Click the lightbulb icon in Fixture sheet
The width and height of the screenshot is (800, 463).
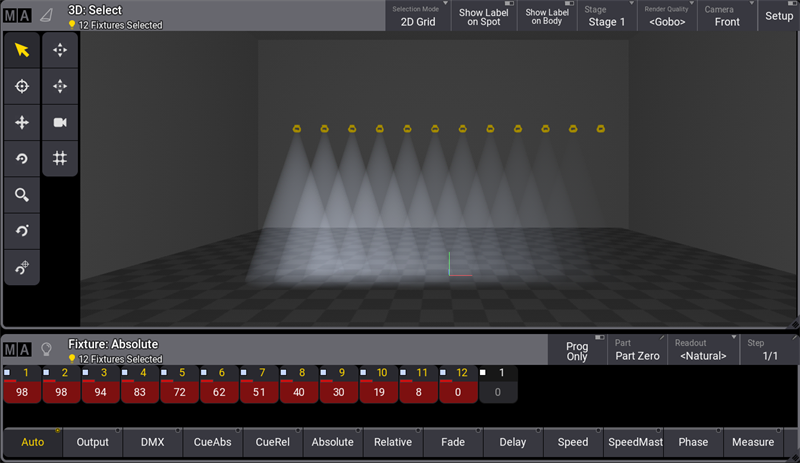point(46,350)
